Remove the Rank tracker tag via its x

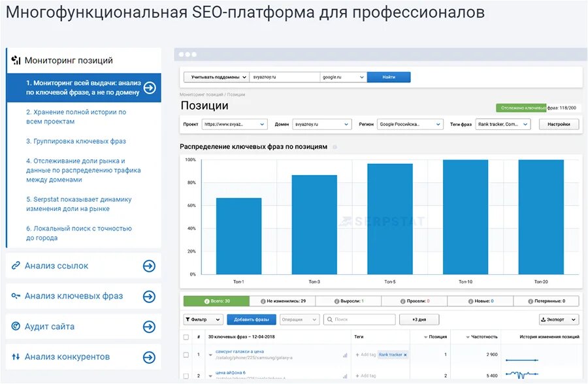405,355
